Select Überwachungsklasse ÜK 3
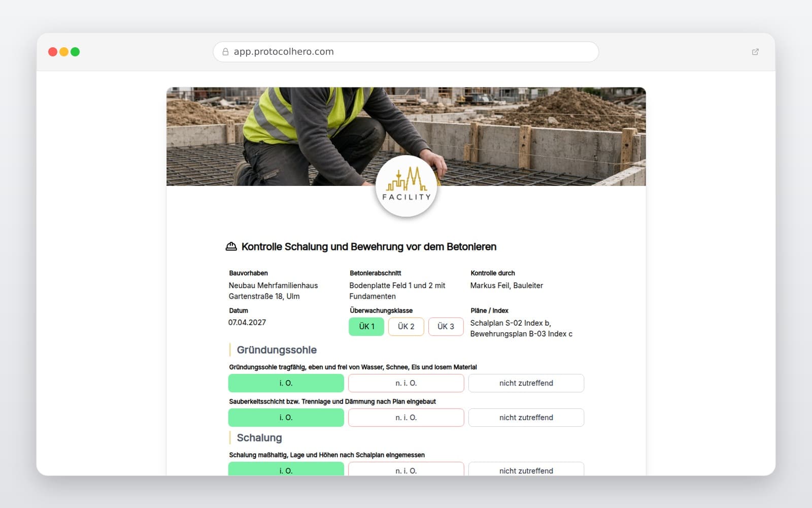 tap(446, 327)
